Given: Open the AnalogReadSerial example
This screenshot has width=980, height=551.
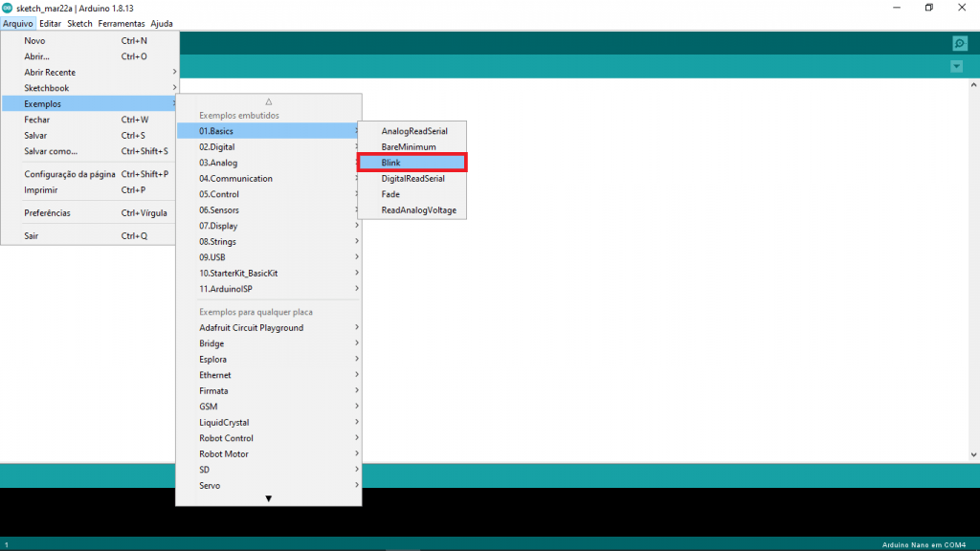Looking at the screenshot, I should (x=412, y=131).
